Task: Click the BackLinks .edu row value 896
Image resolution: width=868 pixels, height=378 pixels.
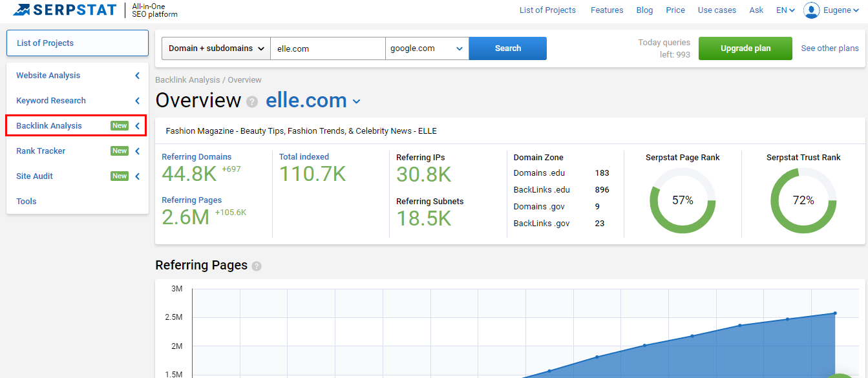Action: coord(602,190)
